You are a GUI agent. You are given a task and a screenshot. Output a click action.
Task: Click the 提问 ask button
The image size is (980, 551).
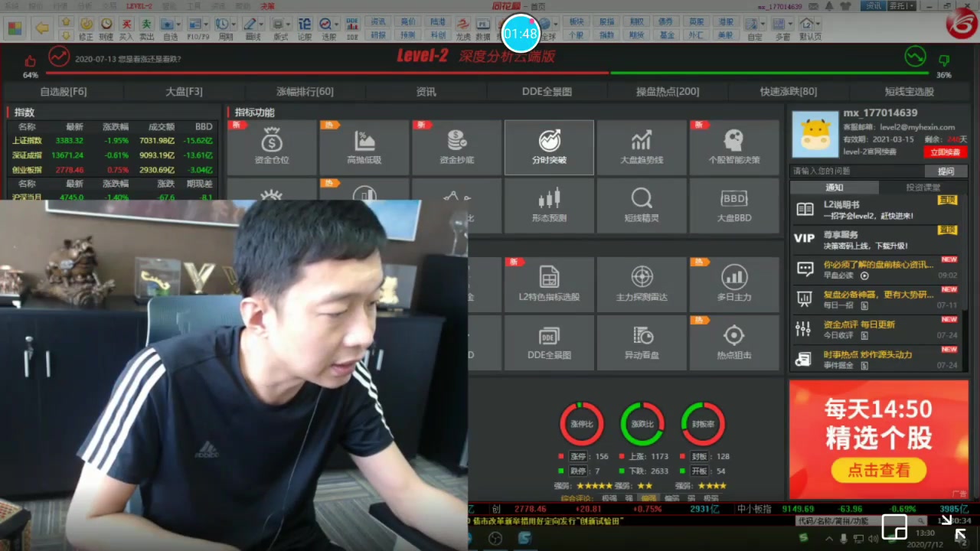[946, 171]
